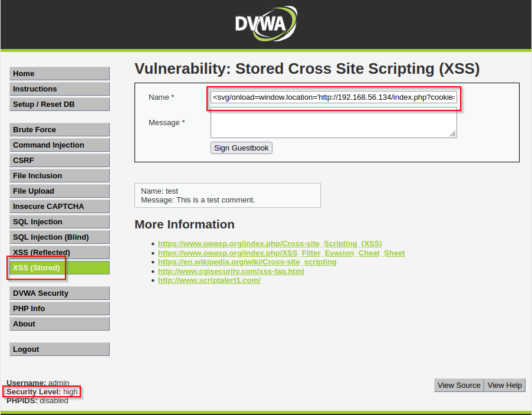Click the 'Username: admin' status text
The width and height of the screenshot is (532, 415).
pos(38,383)
